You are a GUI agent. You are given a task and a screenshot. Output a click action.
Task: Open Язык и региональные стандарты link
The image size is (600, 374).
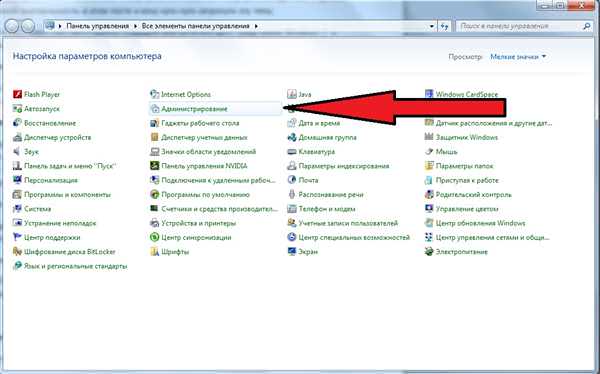tap(75, 266)
